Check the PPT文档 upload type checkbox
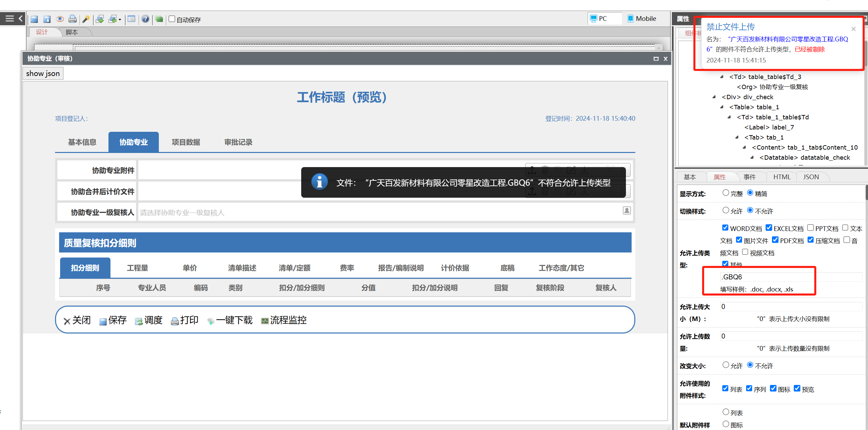This screenshot has height=430, width=868. (811, 228)
